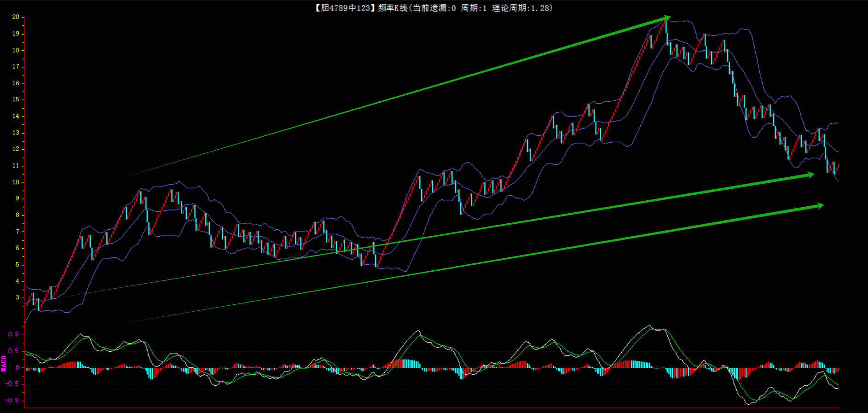868x413 pixels.
Task: Click the price axis label 17
Action: click(16, 67)
